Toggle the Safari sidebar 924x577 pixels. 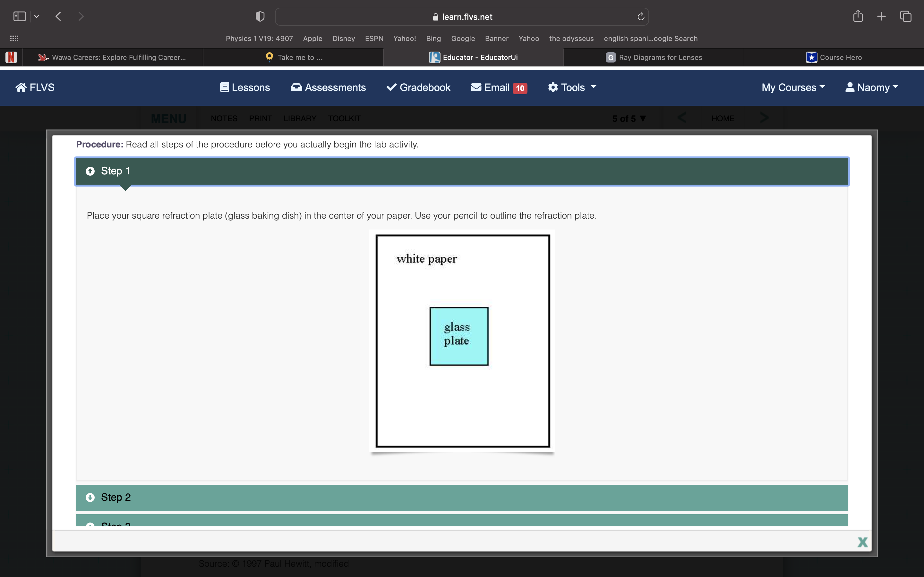click(x=20, y=16)
